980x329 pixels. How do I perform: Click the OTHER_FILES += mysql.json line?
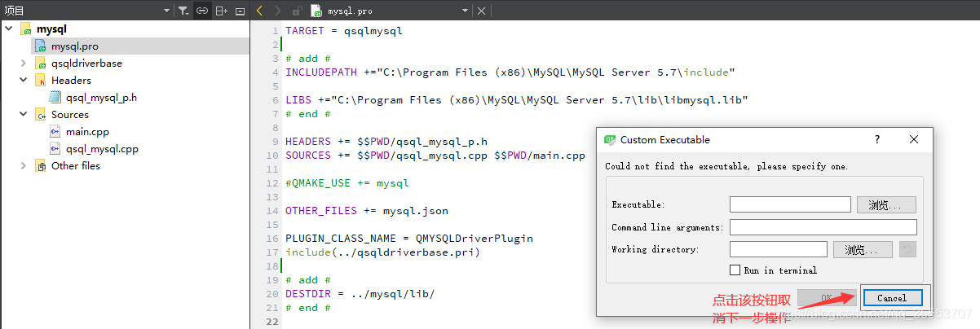(x=367, y=210)
